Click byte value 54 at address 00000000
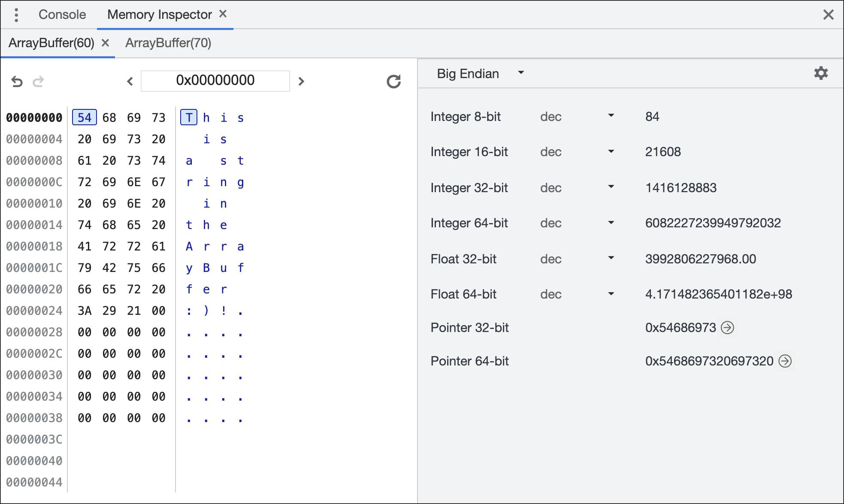 84,117
